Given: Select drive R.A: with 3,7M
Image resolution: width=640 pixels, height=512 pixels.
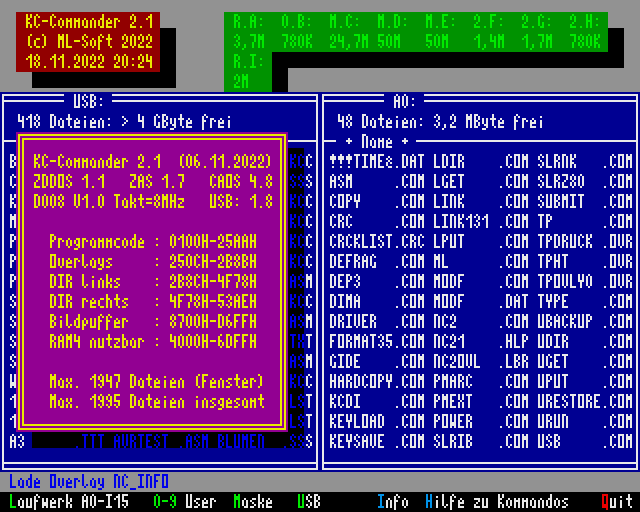Looking at the screenshot, I should (249, 31).
